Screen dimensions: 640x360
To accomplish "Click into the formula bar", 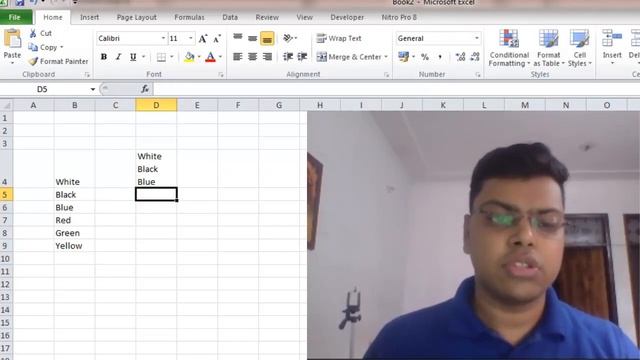I will tap(396, 89).
